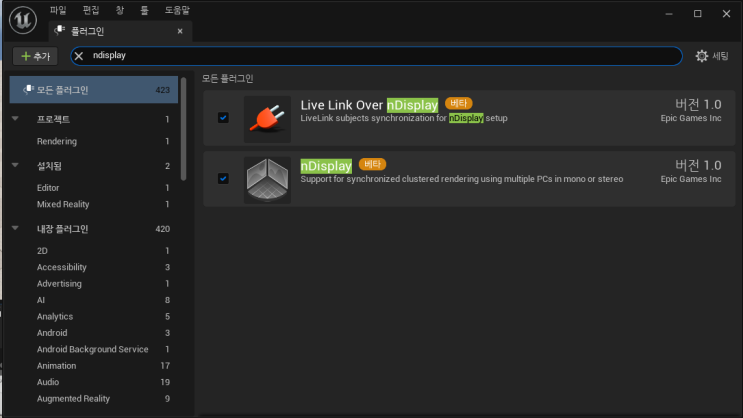Screen dimensions: 743x418
Task: Close the 플러그인 tab
Action: click(x=180, y=31)
